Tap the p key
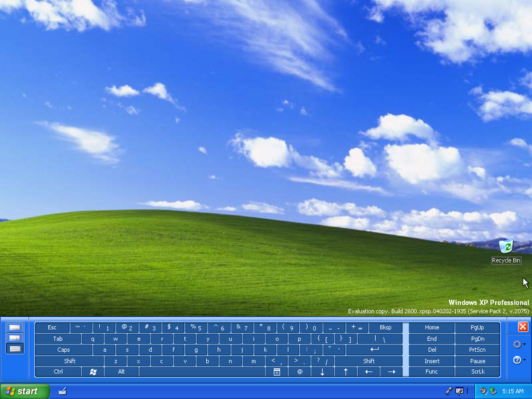The image size is (532, 399). click(300, 339)
